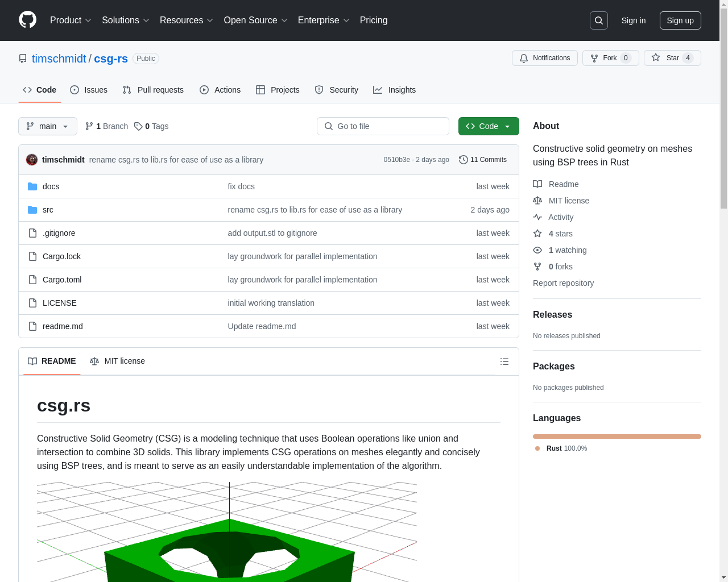Click the branch icon beside 1 Branch

[x=89, y=126]
